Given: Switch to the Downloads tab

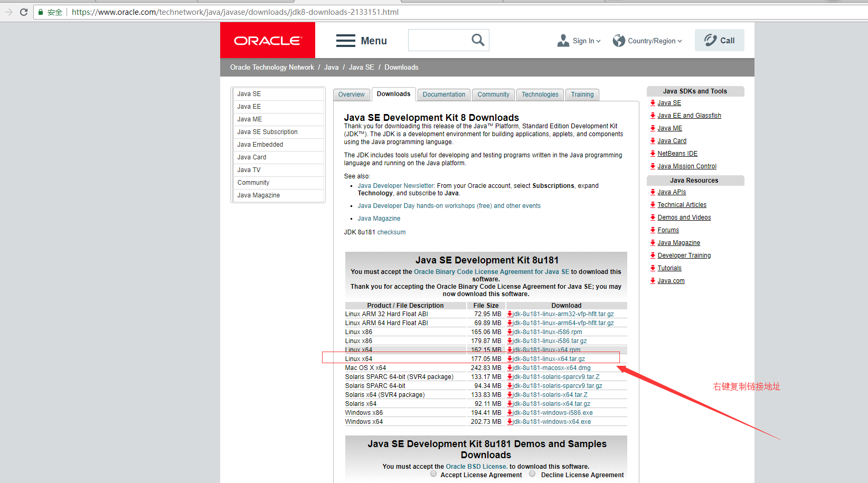Looking at the screenshot, I should point(393,94).
